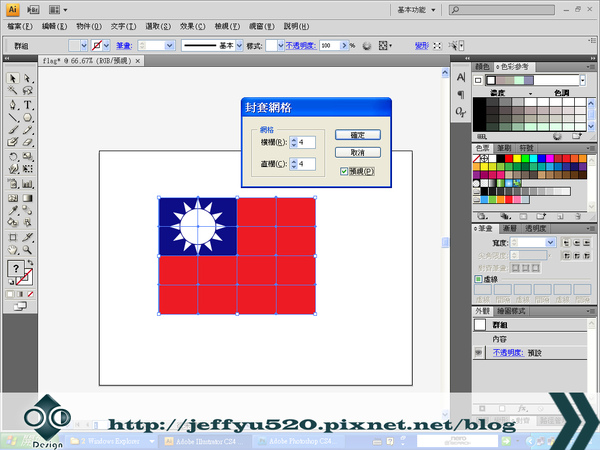Select the Warp tool
600x450 pixels.
pyautogui.click(x=13, y=169)
